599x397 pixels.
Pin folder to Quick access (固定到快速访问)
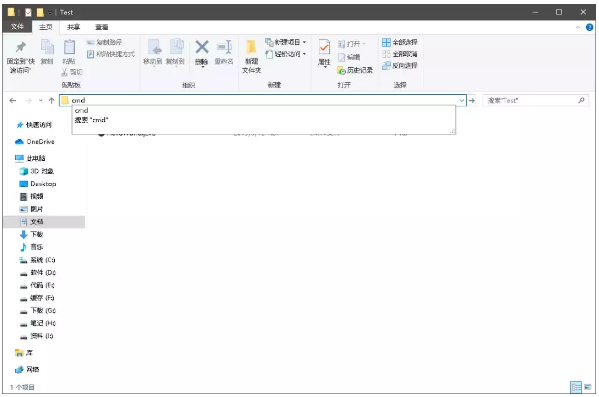(x=21, y=57)
